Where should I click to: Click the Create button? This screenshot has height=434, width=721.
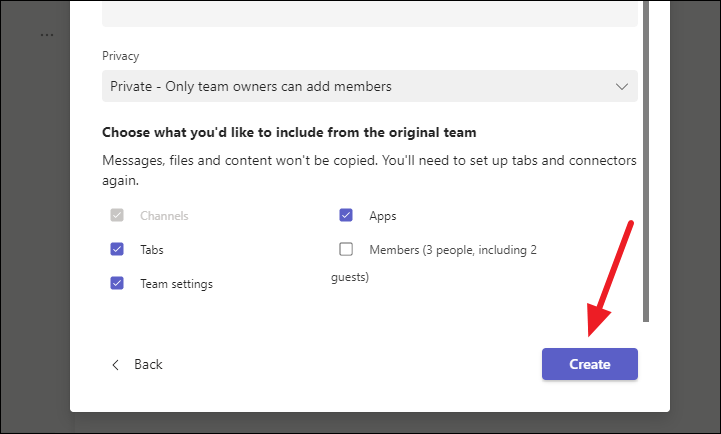click(x=589, y=364)
